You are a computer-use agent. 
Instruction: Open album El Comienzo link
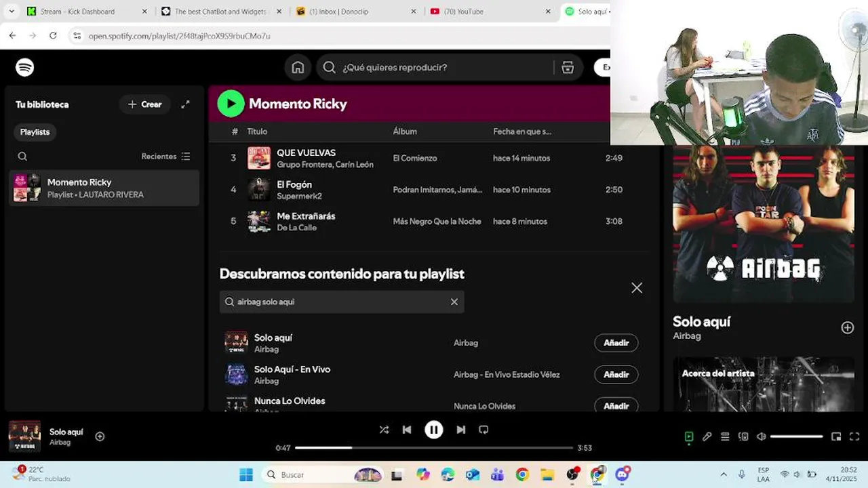coord(415,158)
